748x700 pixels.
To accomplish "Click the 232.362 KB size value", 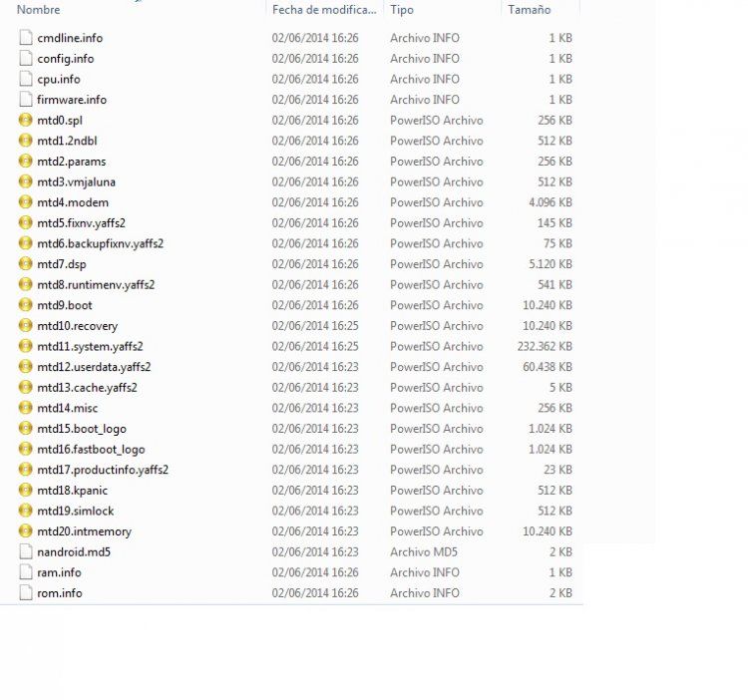I will (545, 346).
